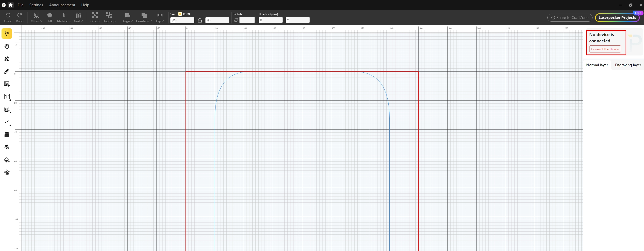The image size is (644, 251).
Task: Switch to the Normal layer tab
Action: (x=597, y=65)
